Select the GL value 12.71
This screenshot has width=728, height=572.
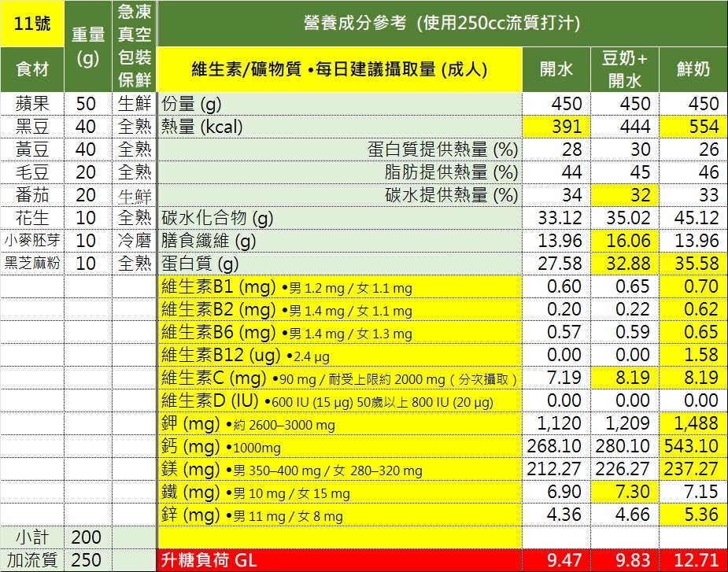click(693, 560)
